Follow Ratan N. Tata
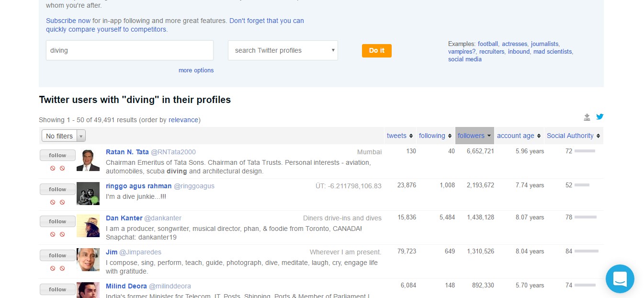The height and width of the screenshot is (298, 644). (57, 155)
